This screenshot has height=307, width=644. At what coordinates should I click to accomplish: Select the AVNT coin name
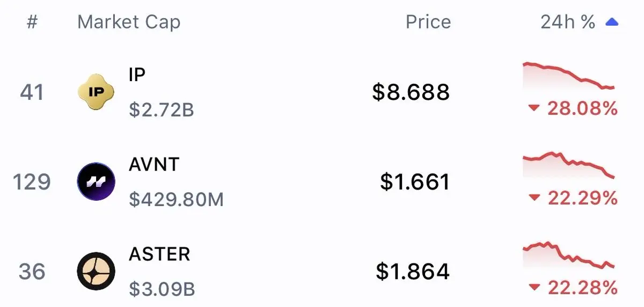(154, 164)
